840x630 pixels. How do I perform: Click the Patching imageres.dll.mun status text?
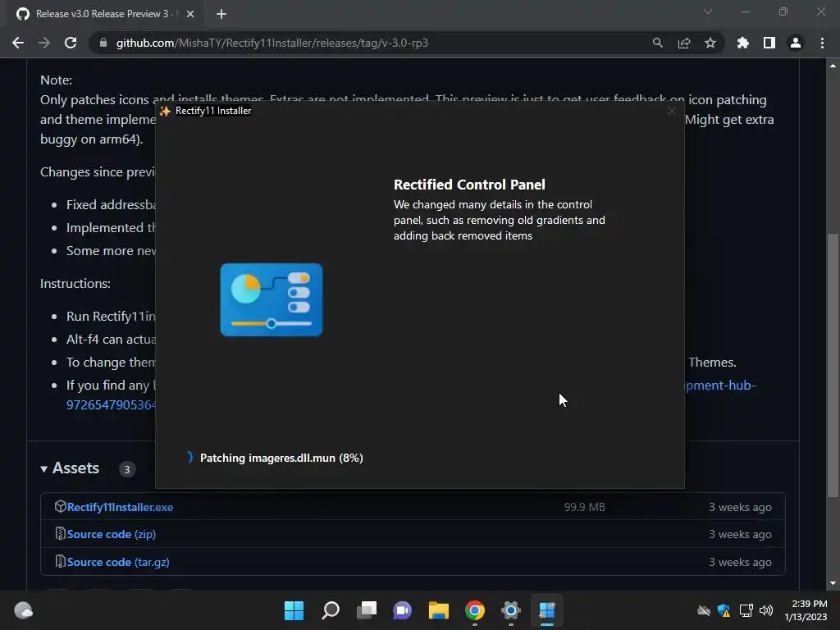tap(281, 458)
